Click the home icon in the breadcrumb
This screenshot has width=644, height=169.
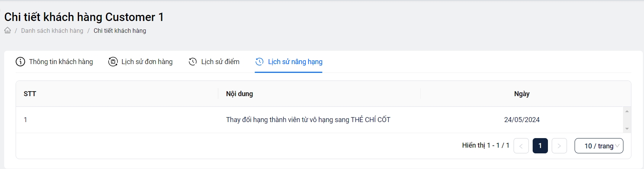point(8,31)
